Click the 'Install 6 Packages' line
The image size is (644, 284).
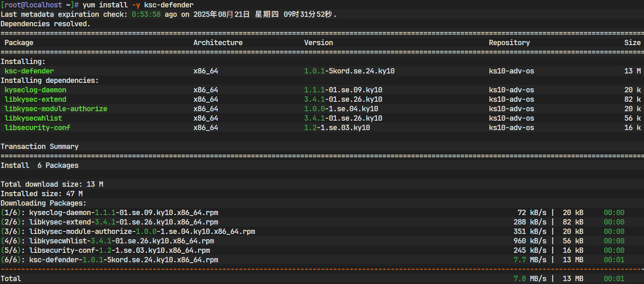tap(39, 165)
